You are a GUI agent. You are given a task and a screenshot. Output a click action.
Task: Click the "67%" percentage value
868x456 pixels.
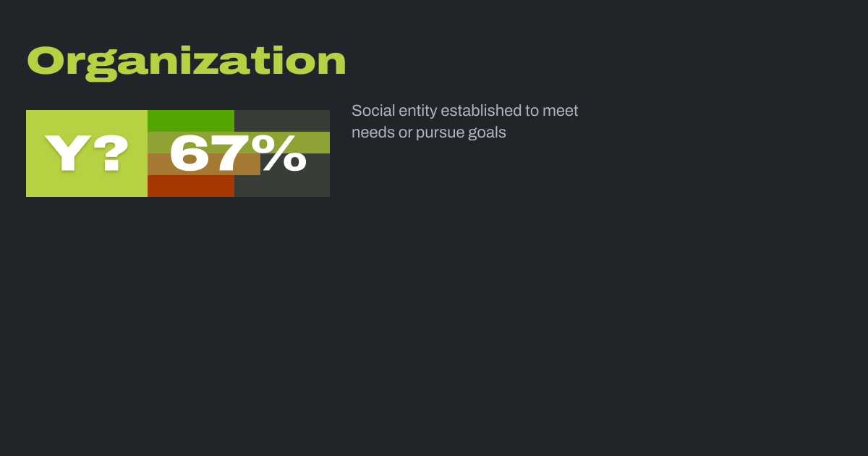coord(238,153)
